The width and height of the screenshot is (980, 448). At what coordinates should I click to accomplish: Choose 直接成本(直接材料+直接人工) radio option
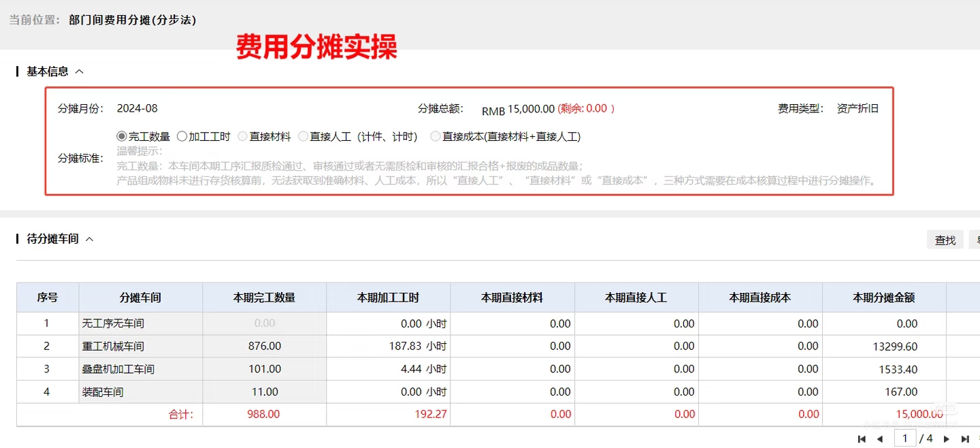(436, 136)
